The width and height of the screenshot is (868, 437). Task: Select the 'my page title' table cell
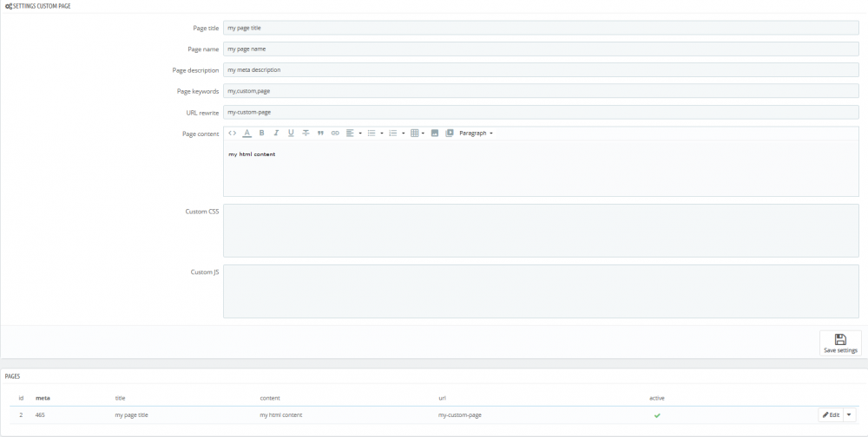tap(131, 414)
